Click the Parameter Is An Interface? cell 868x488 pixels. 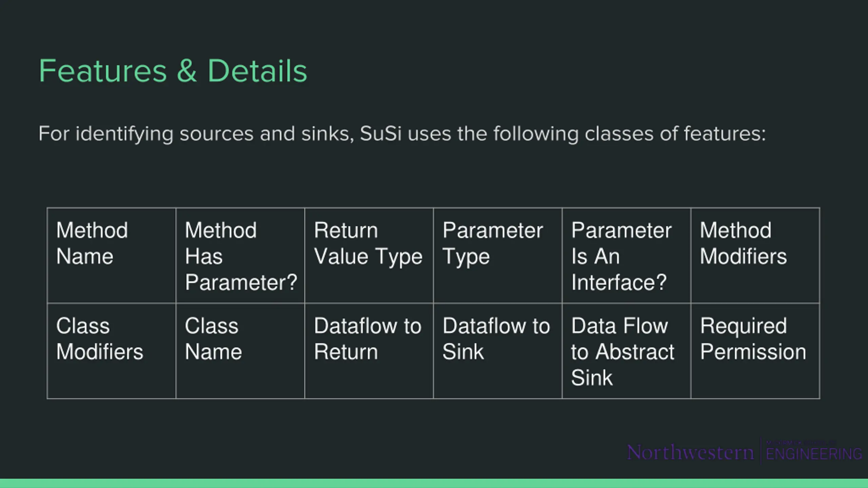point(627,256)
